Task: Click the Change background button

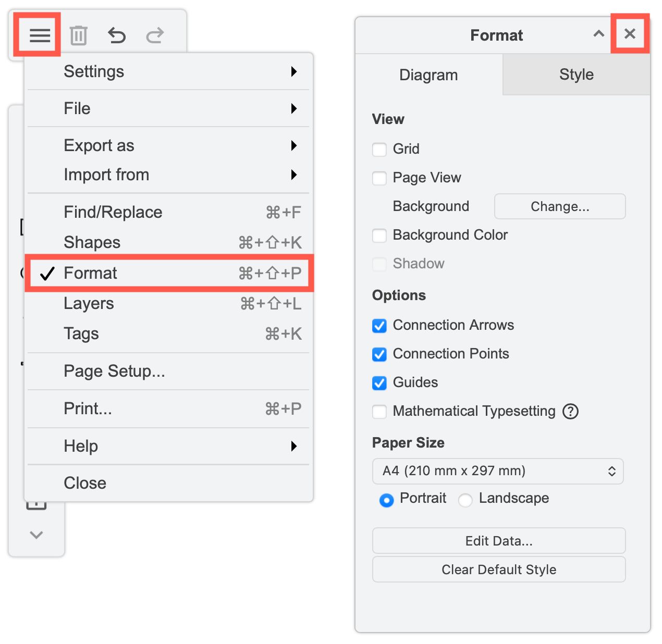Action: tap(559, 206)
